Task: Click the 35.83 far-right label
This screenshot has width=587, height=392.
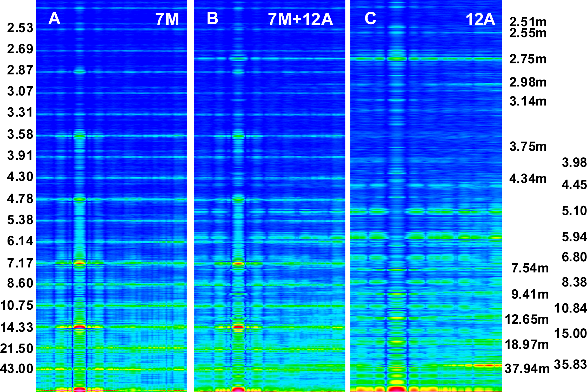Action: pos(570,364)
